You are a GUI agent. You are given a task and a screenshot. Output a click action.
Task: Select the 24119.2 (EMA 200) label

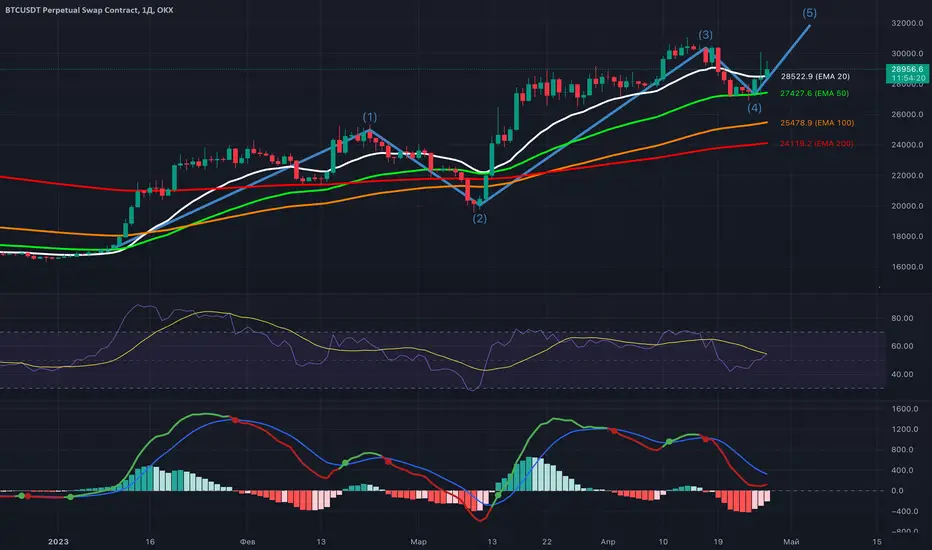(817, 143)
